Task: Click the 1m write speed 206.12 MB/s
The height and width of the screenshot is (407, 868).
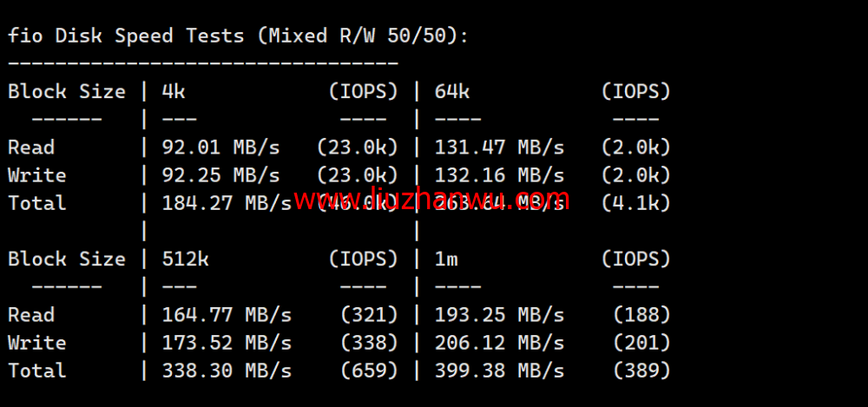Action: pos(499,342)
